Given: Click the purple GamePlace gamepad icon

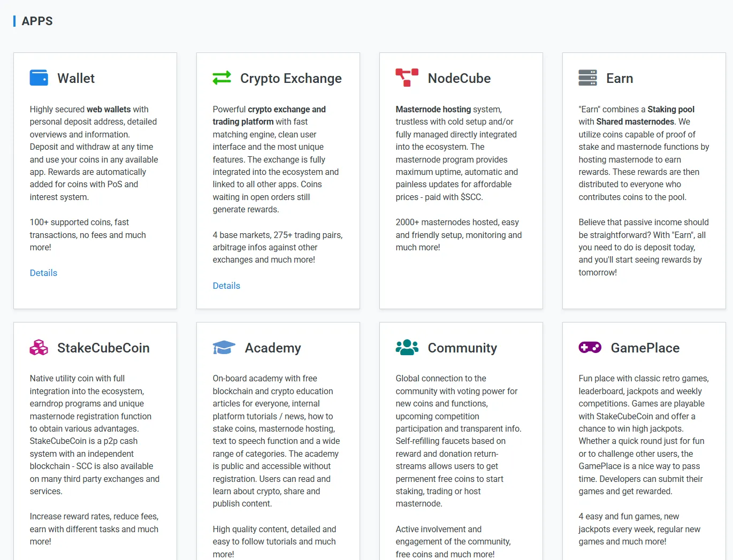Looking at the screenshot, I should tap(590, 348).
